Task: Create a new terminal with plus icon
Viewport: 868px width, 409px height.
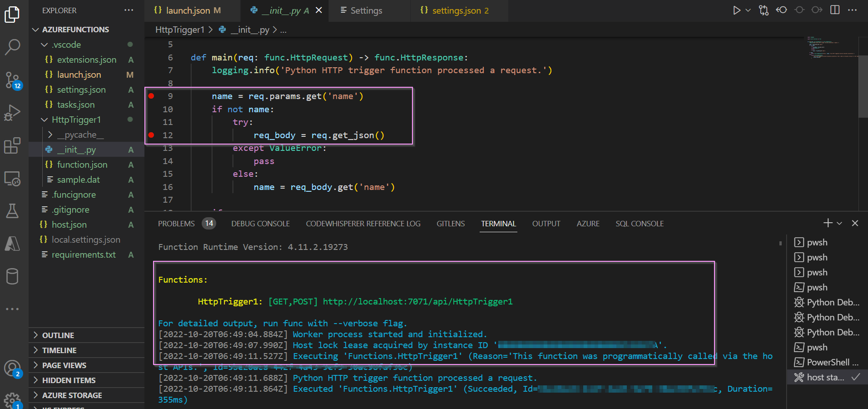Action: (828, 223)
